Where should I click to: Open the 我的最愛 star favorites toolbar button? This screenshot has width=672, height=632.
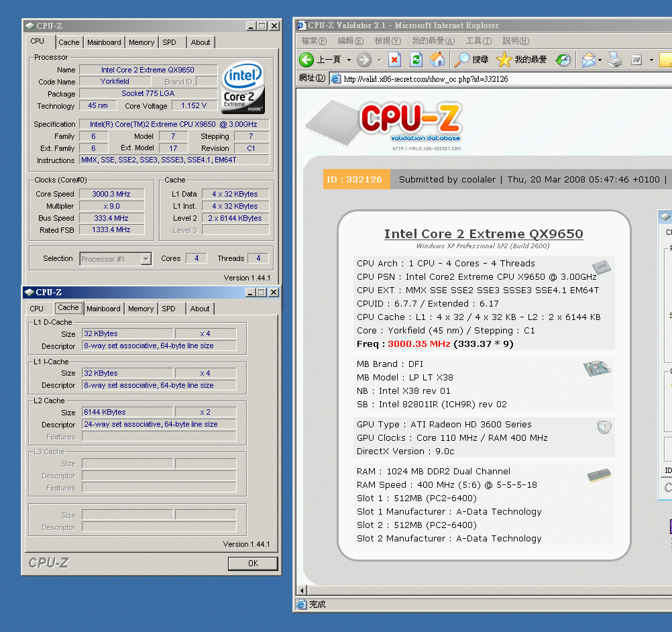[x=521, y=60]
